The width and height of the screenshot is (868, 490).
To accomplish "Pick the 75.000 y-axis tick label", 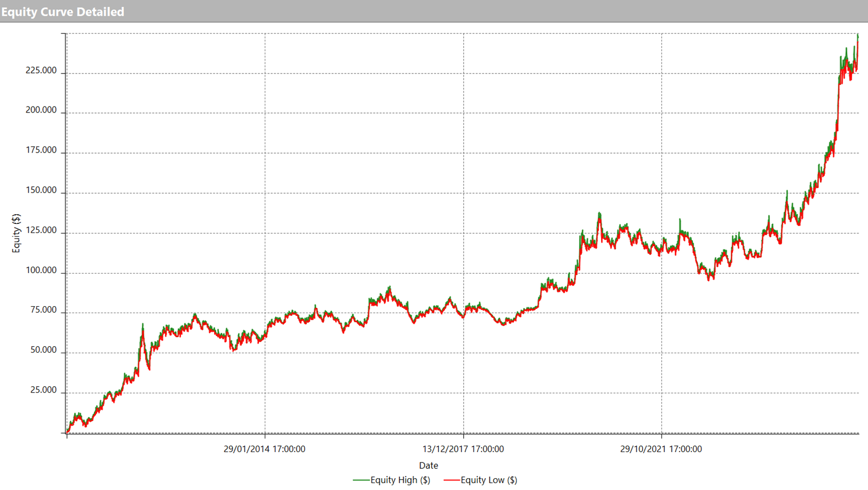I will [43, 310].
